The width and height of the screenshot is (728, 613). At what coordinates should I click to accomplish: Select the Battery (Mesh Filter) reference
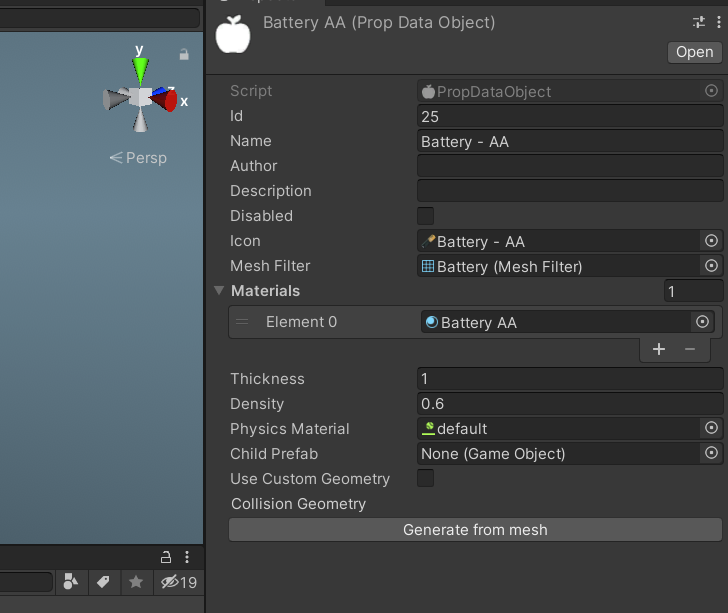558,266
